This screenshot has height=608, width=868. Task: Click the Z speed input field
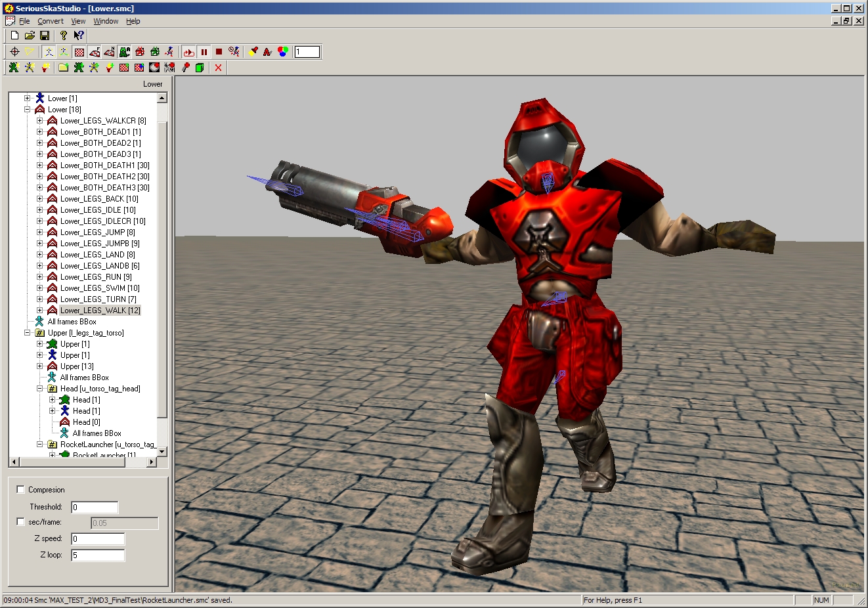coord(98,539)
